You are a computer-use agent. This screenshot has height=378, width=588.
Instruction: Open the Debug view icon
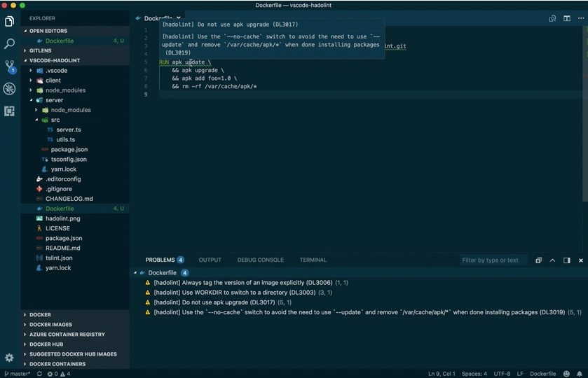[x=9, y=89]
